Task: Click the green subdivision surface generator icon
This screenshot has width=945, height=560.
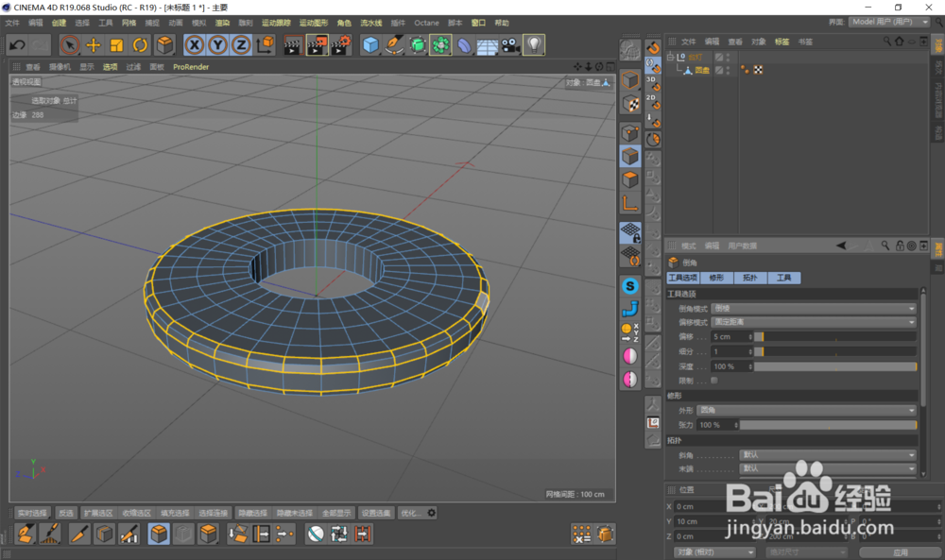Action: click(x=417, y=45)
